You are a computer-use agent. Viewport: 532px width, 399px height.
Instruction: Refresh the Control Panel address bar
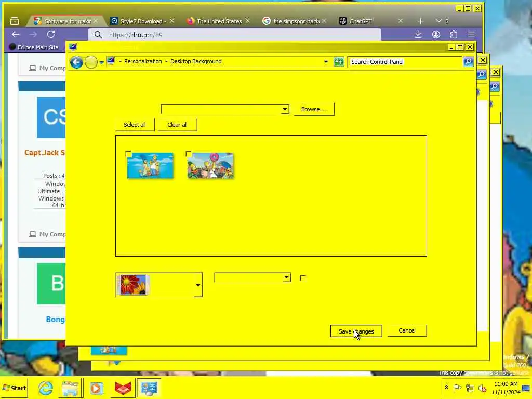tap(339, 62)
